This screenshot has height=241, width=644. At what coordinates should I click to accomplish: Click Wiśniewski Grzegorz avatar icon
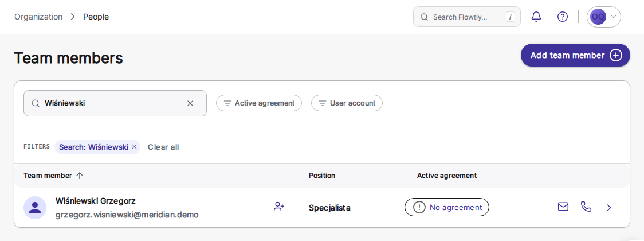tap(35, 208)
